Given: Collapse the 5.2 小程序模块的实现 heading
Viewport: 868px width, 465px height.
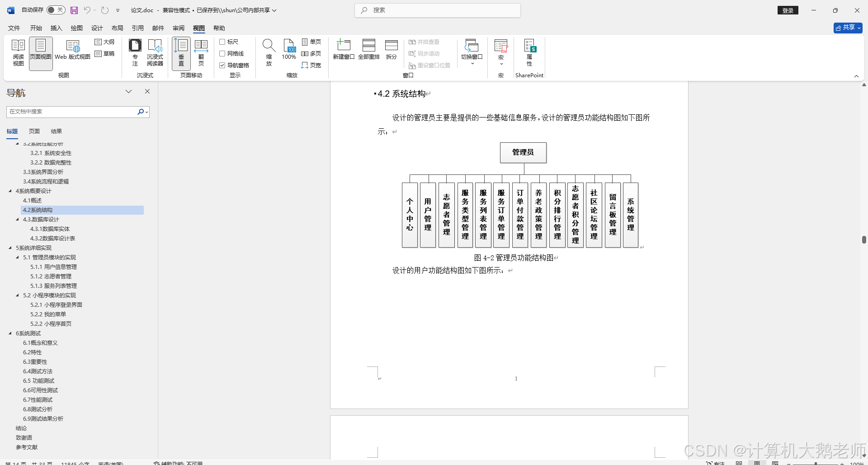Looking at the screenshot, I should pyautogui.click(x=18, y=295).
